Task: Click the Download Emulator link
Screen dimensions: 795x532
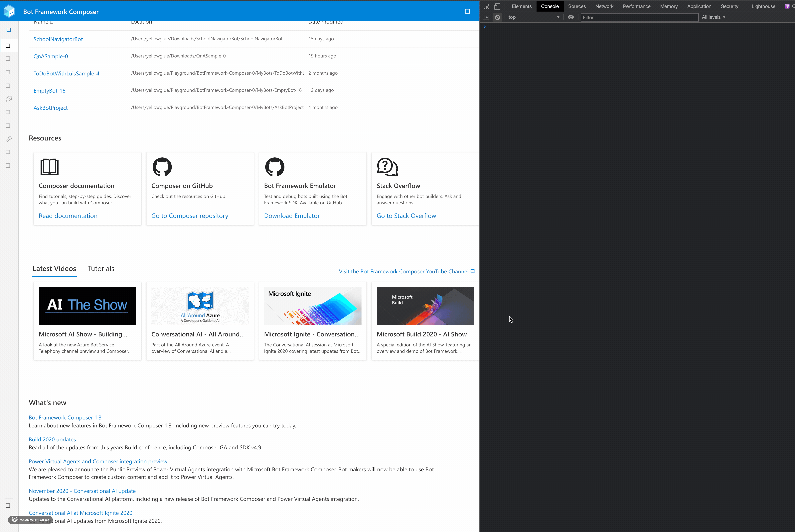Action: 292,216
